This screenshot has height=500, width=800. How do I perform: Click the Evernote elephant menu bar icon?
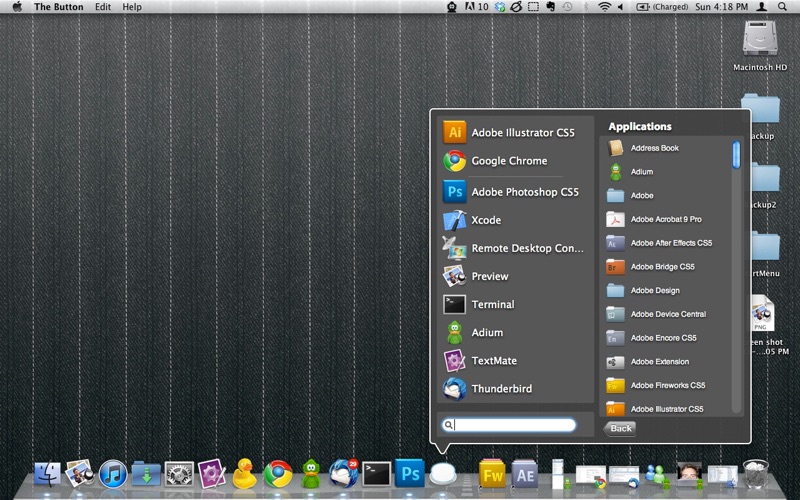[x=551, y=7]
